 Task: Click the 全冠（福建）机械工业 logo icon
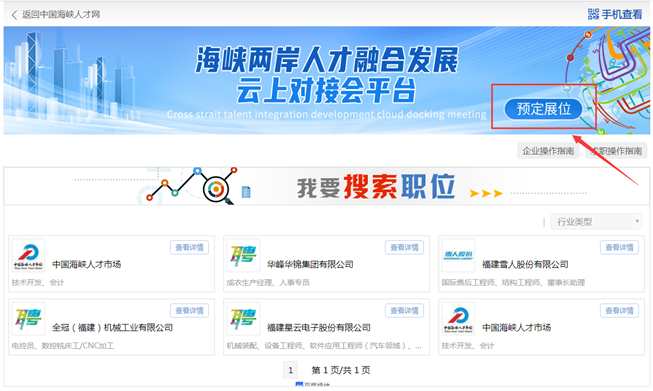point(28,319)
